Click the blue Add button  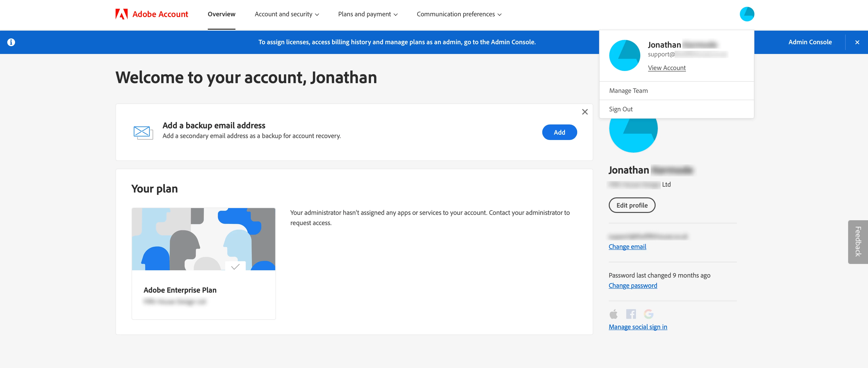click(x=559, y=132)
